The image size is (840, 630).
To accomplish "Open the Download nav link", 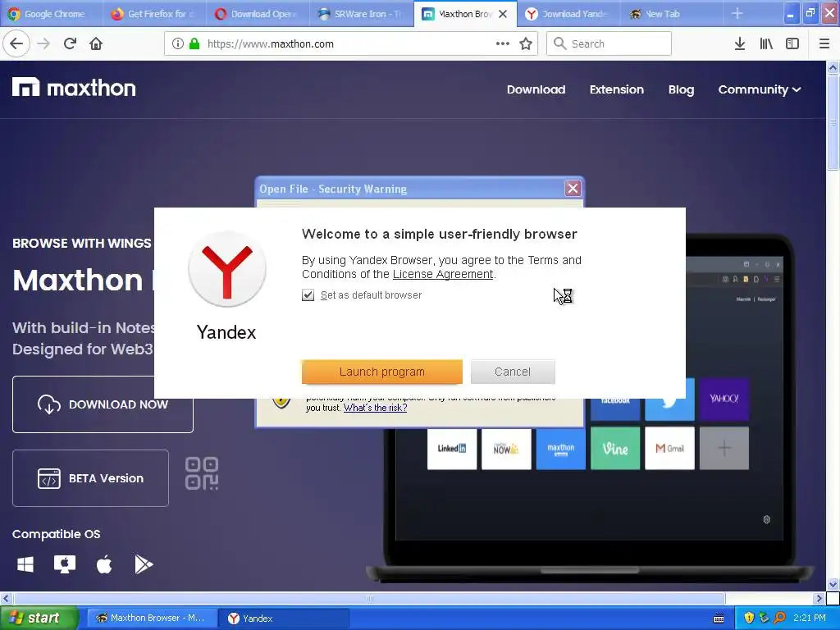I will [536, 89].
